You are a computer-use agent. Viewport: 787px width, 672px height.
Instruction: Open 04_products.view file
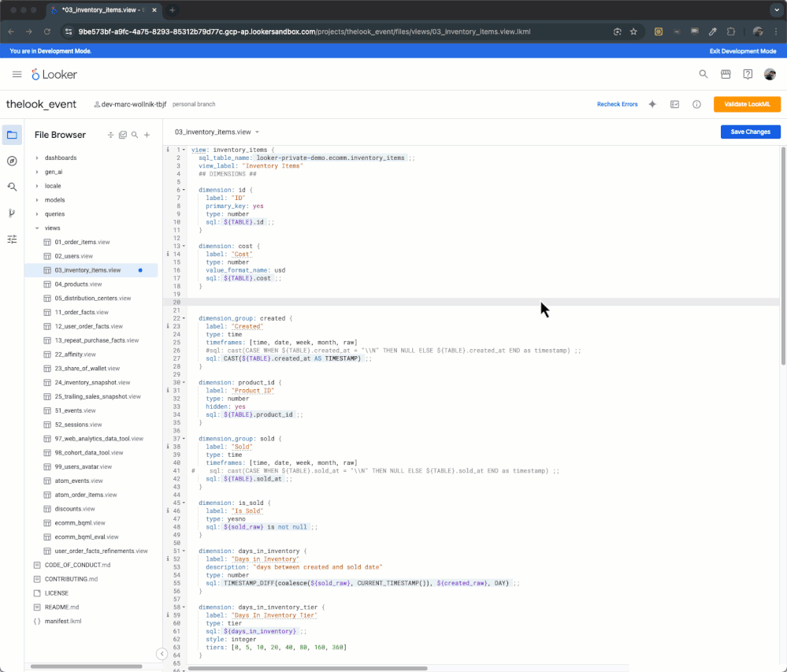pos(78,284)
